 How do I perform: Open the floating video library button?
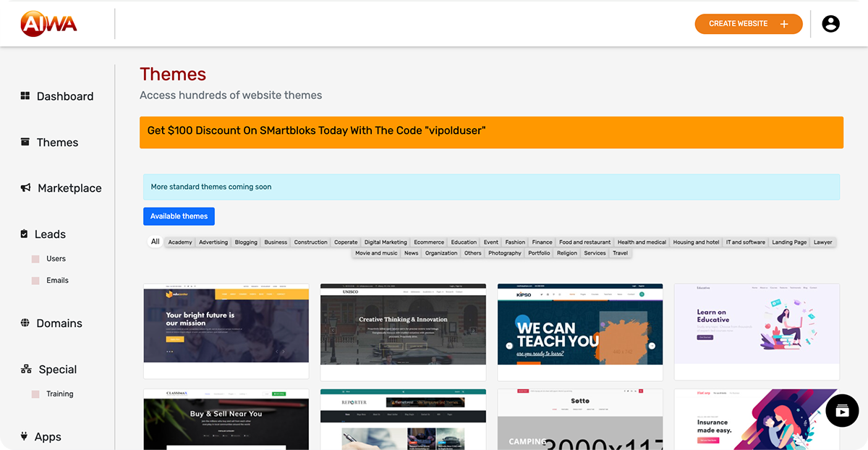pos(842,411)
